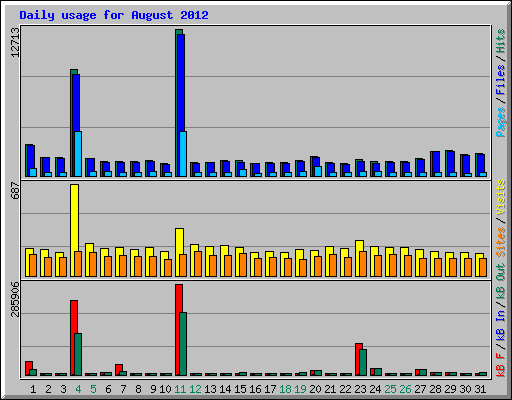The width and height of the screenshot is (512, 400).
Task: Click the Files legend label
Action: click(500, 80)
